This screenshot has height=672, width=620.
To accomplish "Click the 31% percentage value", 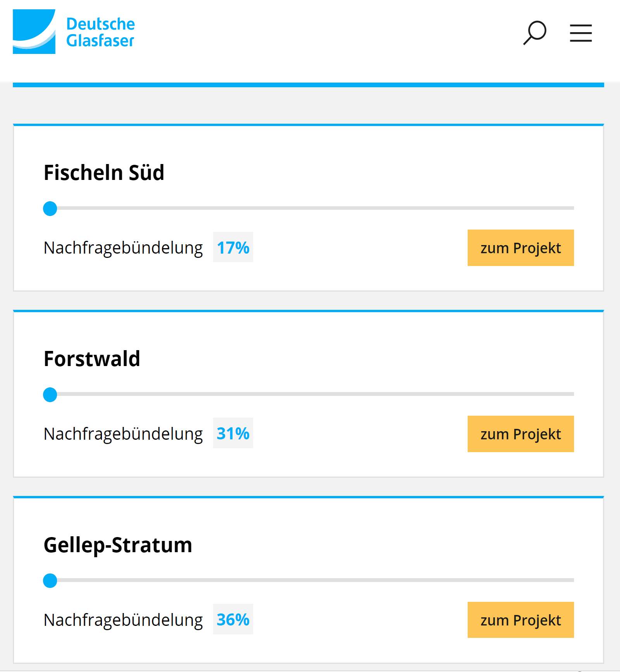I will (233, 434).
